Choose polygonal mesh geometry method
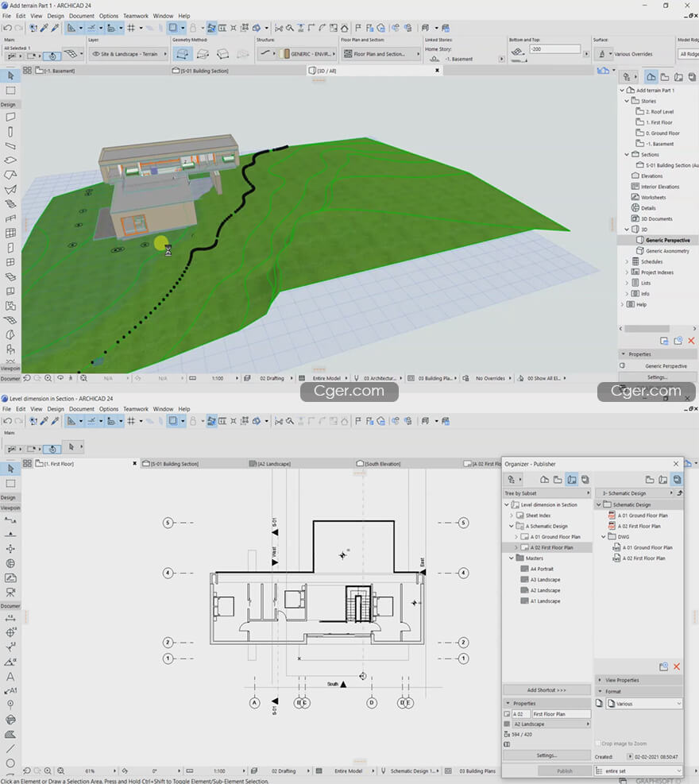699x784 pixels. coord(183,53)
